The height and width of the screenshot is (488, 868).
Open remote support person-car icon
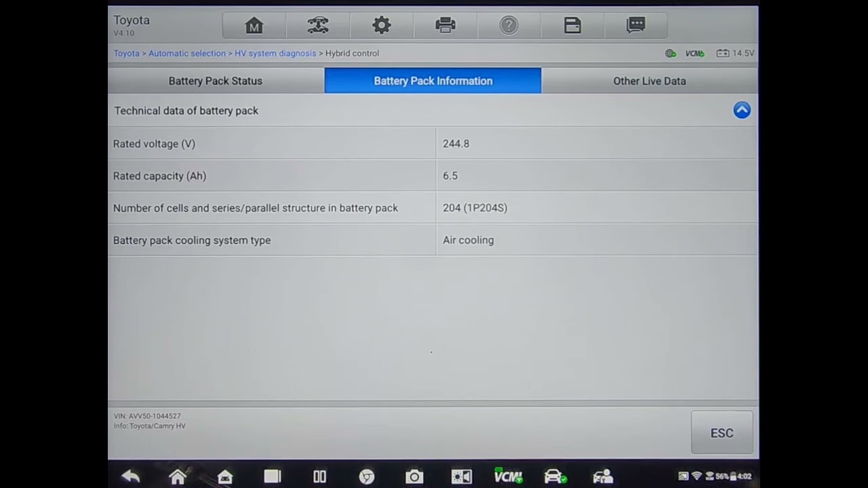click(x=602, y=476)
